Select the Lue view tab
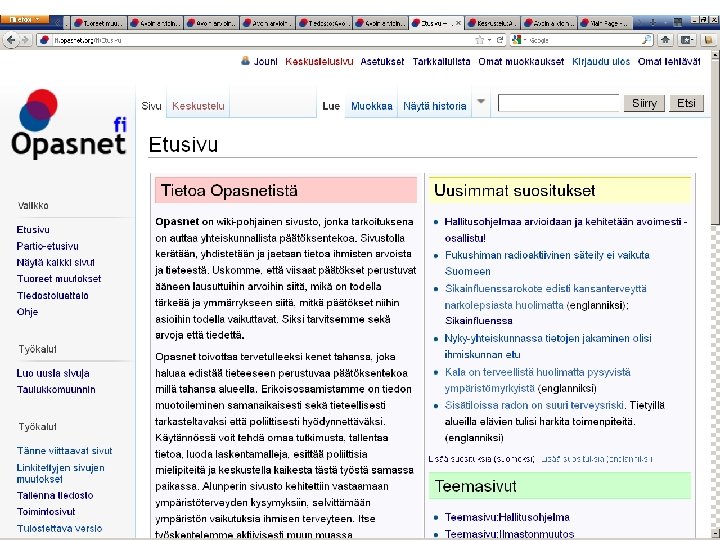 click(331, 106)
